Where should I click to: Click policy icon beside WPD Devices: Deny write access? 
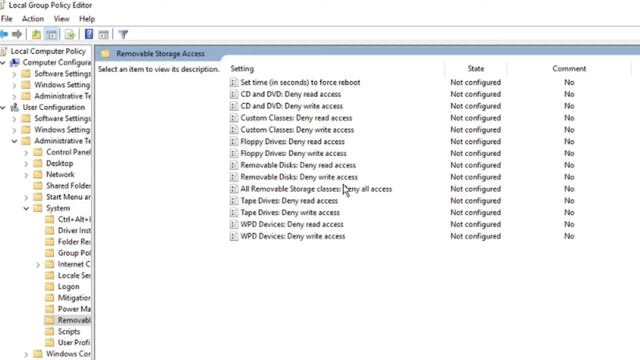(x=234, y=236)
